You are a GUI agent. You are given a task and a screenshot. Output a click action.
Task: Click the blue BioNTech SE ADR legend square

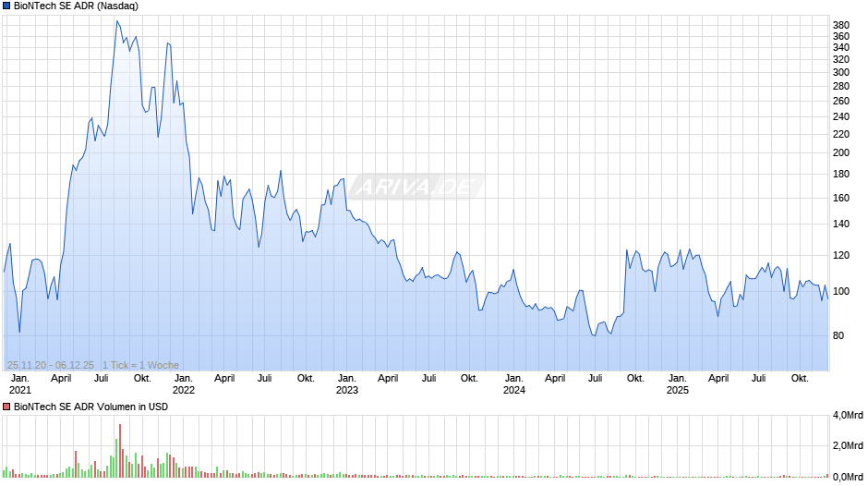click(6, 6)
